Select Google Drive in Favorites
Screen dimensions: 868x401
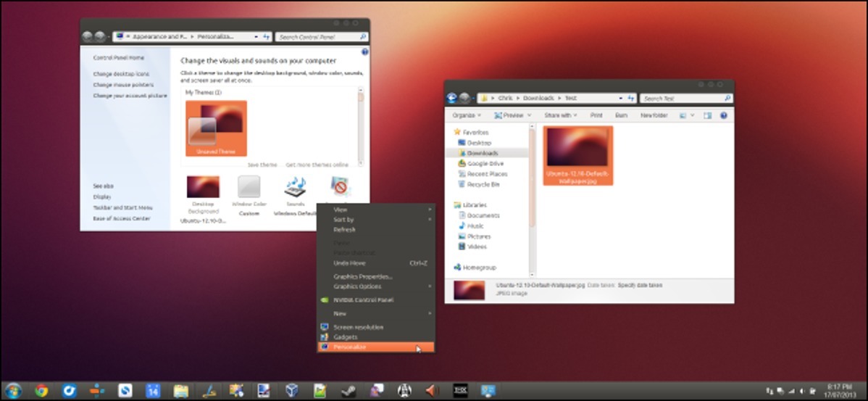(485, 164)
